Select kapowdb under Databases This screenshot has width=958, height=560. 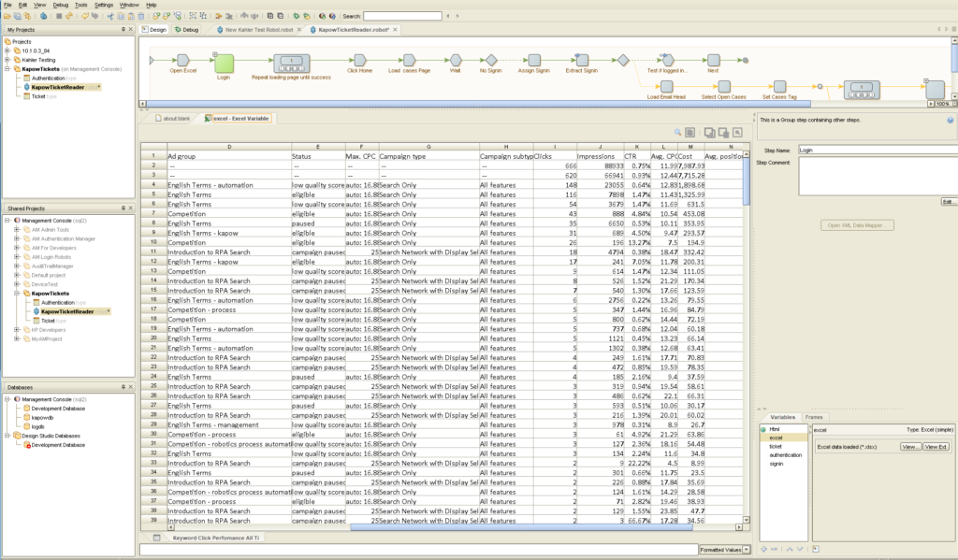pos(42,418)
